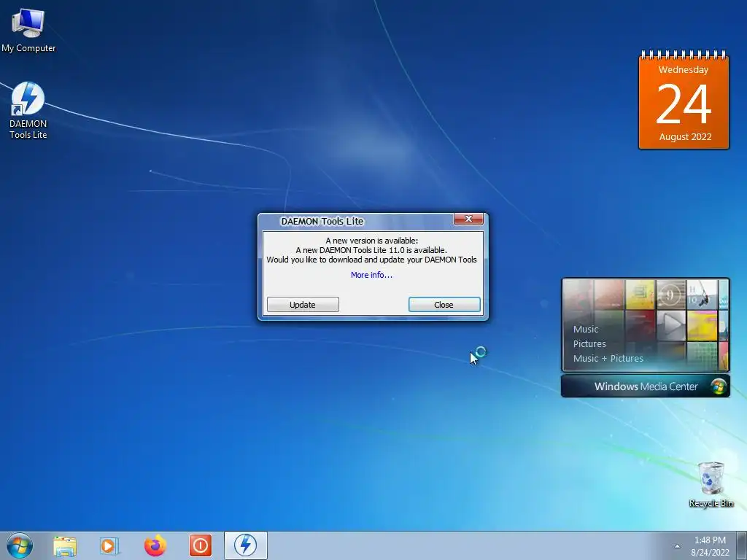Open Firefox from the taskbar

coord(155,545)
